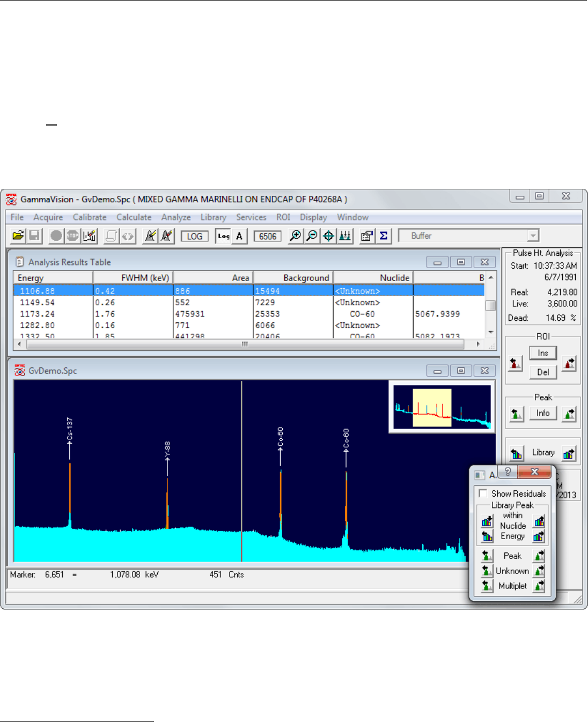The image size is (588, 722).
Task: Click the zoom out magnifier icon
Action: 312,236
